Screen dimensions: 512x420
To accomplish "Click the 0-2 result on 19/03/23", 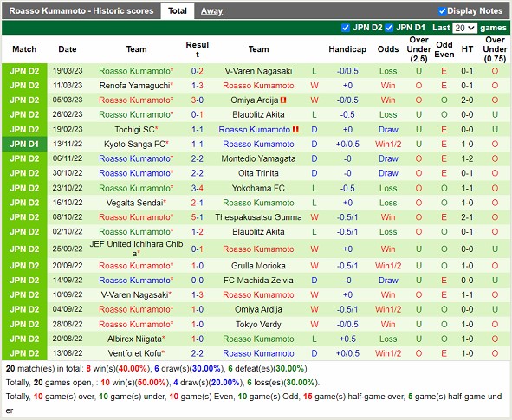I will (198, 71).
